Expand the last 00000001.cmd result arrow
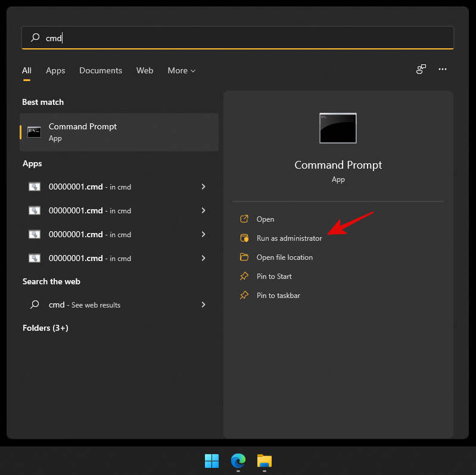This screenshot has height=475, width=476. pyautogui.click(x=203, y=258)
